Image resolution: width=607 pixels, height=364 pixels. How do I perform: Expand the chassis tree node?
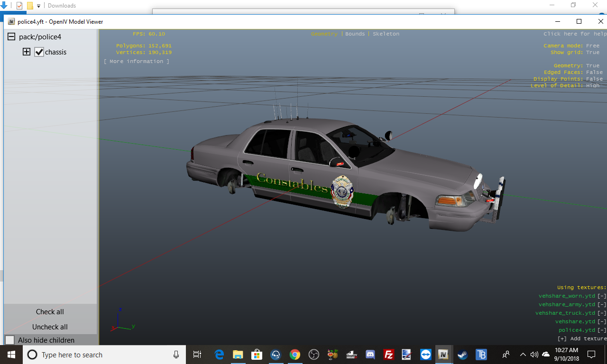click(x=27, y=52)
